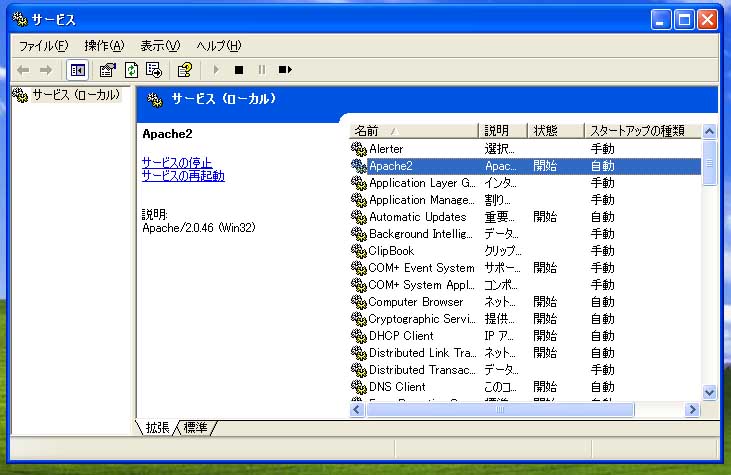
Task: Click the vertical scrollbar thumb
Action: (710, 163)
